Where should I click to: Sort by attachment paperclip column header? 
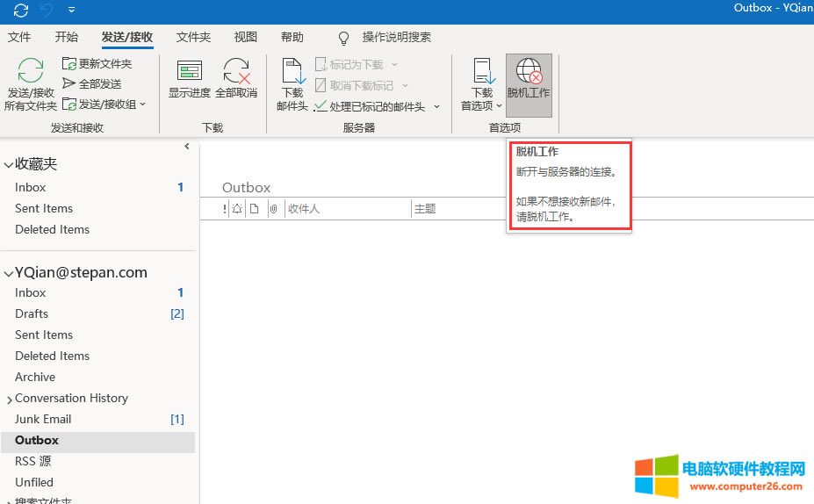coord(274,209)
